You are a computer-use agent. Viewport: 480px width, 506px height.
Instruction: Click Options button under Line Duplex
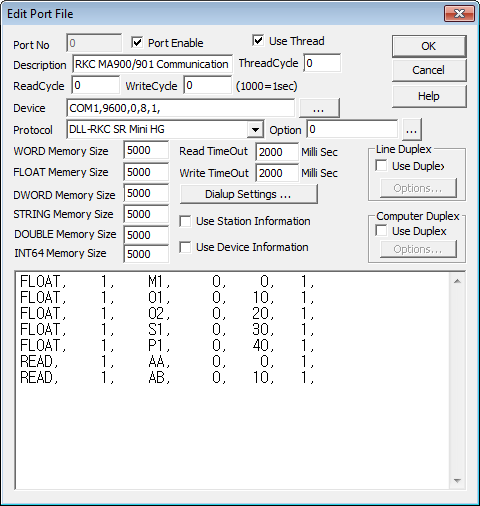pyautogui.click(x=418, y=188)
